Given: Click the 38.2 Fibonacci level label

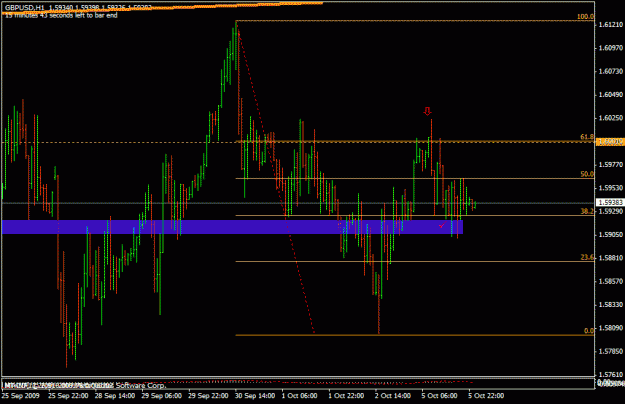Looking at the screenshot, I should pyautogui.click(x=587, y=211).
